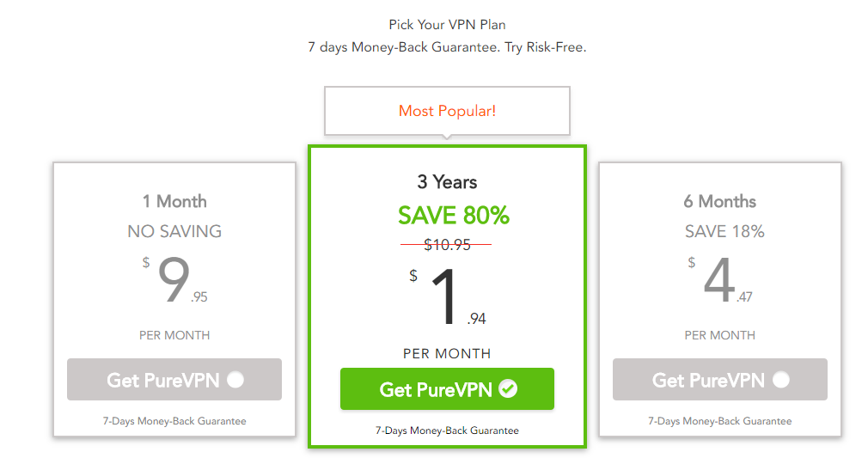Screen dimensions: 868x458
Task: Click the gray Get PureVPN button for 1 Month
Action: click(x=174, y=379)
